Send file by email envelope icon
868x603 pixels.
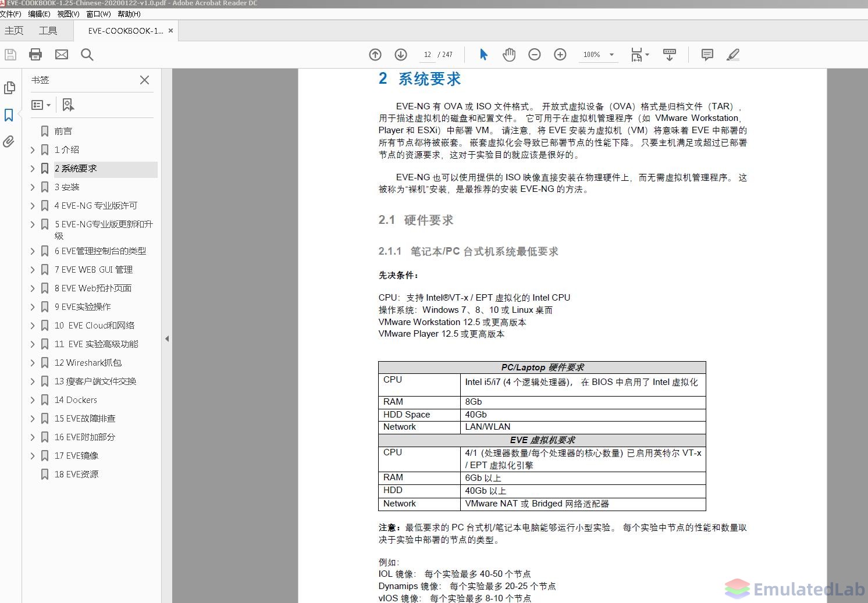(x=62, y=55)
